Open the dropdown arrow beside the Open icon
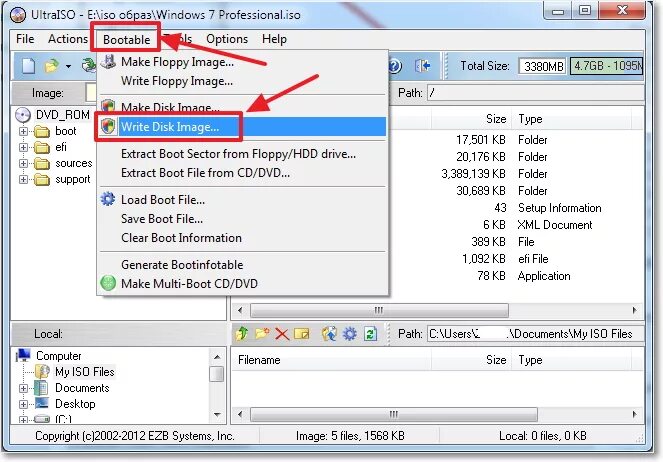Viewport: 663px width, 462px height. (68, 66)
